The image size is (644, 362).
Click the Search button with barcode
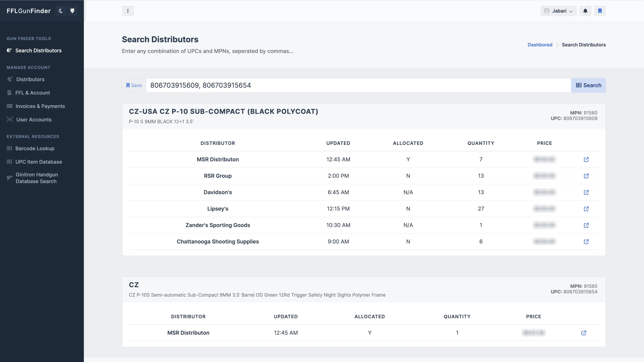click(588, 85)
